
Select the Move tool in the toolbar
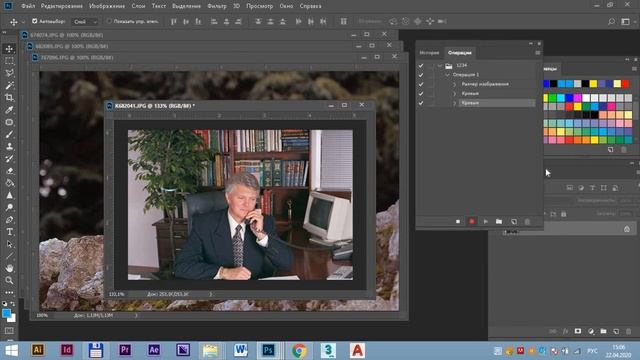pyautogui.click(x=9, y=49)
